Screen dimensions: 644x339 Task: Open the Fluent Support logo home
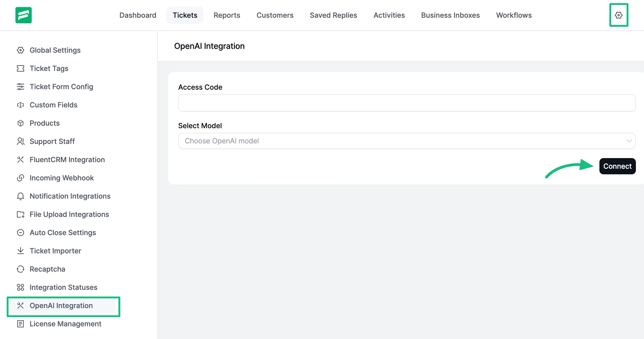[x=23, y=15]
